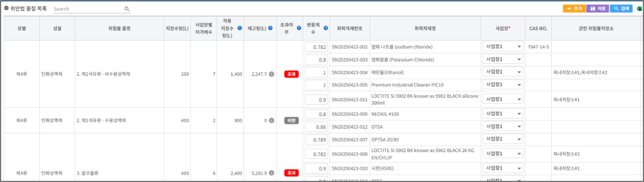Click info icon next to stock 5,281.9
The width and height of the screenshot is (644, 182).
click(x=272, y=173)
